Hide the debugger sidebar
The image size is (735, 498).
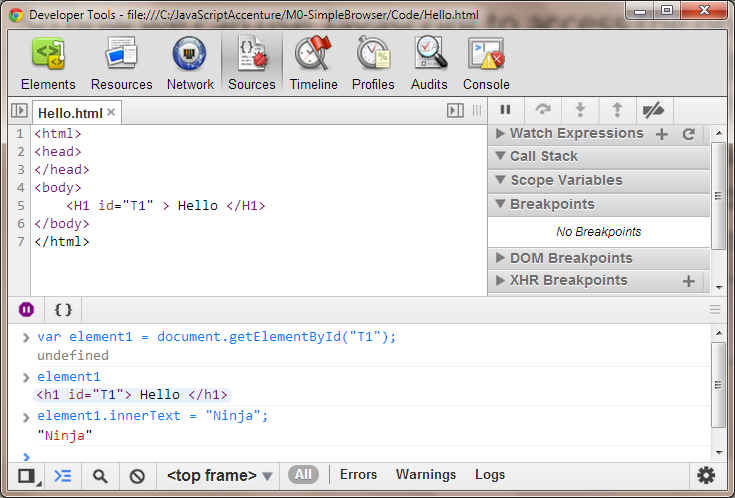[x=455, y=111]
